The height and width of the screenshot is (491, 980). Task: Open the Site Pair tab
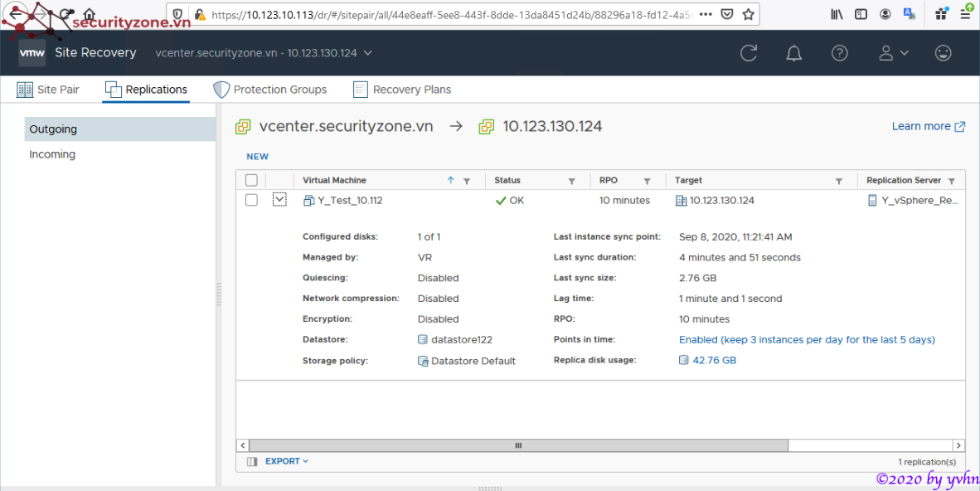48,90
